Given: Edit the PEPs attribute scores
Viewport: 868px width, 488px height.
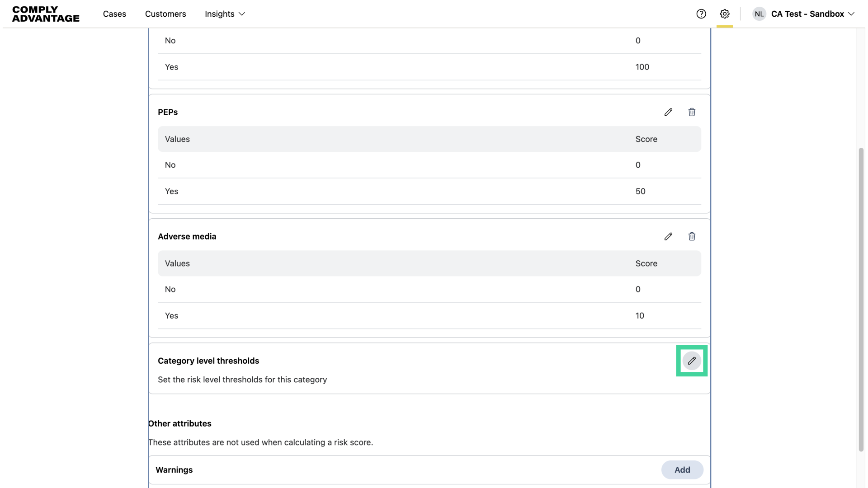Looking at the screenshot, I should point(668,112).
